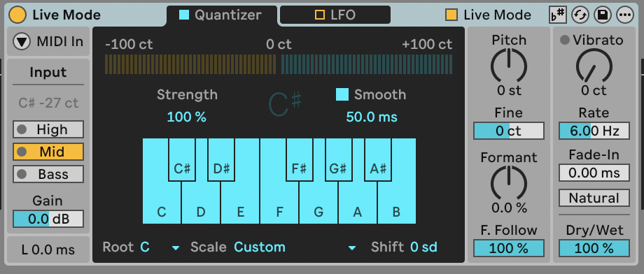Image resolution: width=644 pixels, height=274 pixels.
Task: Select the Mid input range
Action: [48, 152]
